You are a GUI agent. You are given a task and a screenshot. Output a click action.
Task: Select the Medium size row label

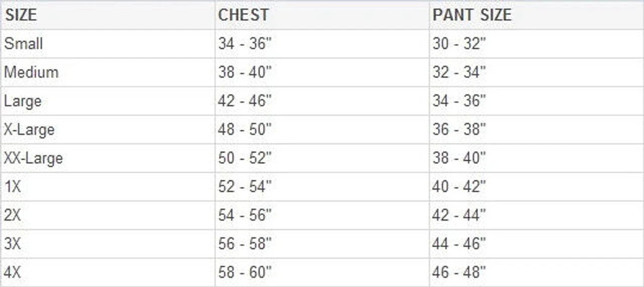point(31,73)
